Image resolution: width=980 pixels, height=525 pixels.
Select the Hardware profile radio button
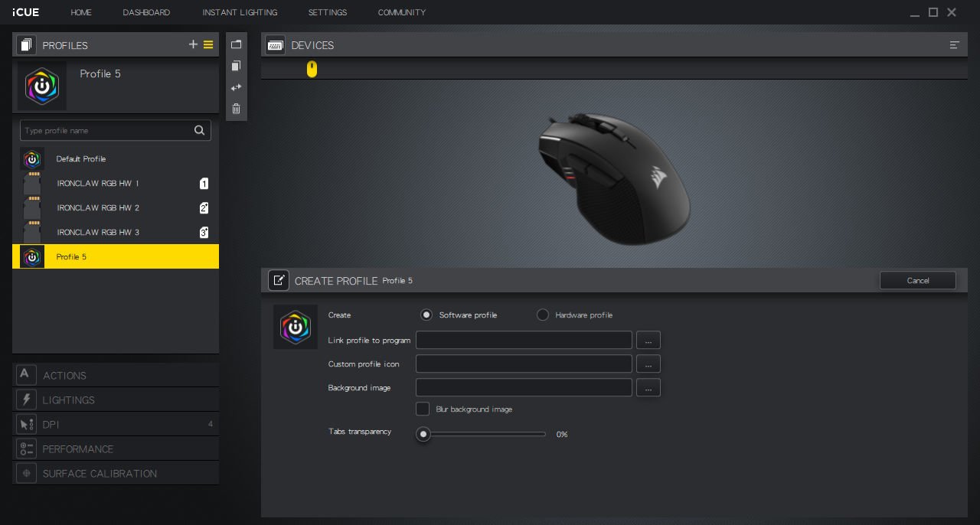[x=543, y=315]
